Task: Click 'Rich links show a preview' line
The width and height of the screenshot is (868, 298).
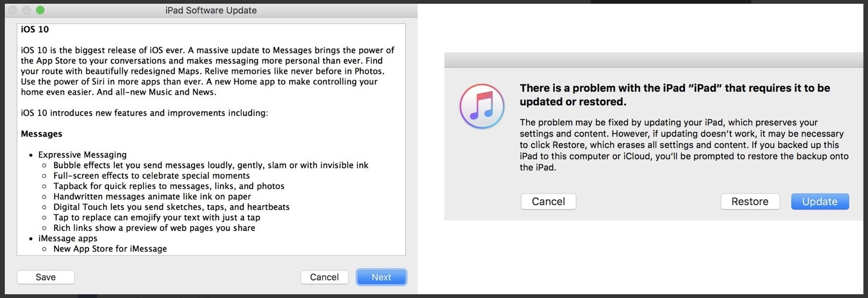Action: pyautogui.click(x=154, y=228)
